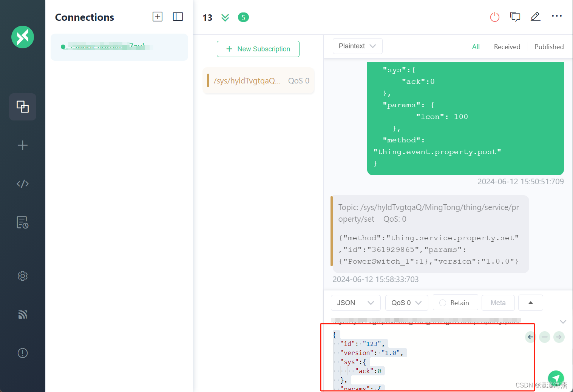Send the message with the paper plane button
The image size is (573, 392).
[x=556, y=378]
